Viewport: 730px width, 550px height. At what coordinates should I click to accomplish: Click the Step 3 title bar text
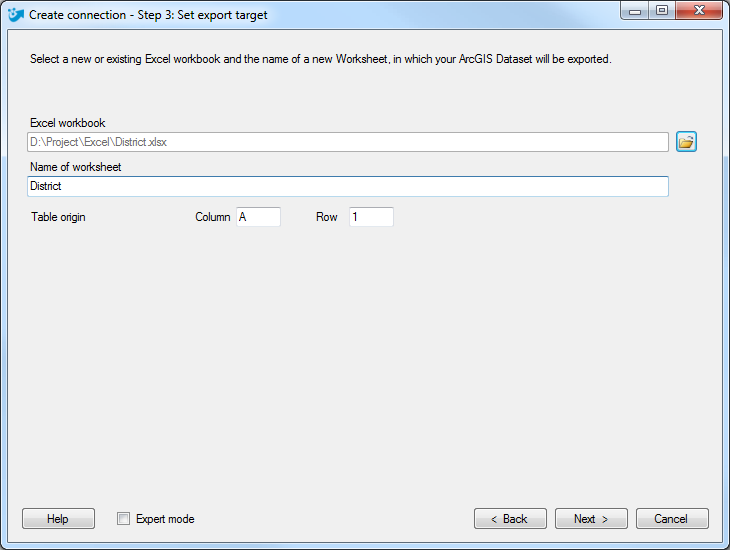click(x=148, y=15)
